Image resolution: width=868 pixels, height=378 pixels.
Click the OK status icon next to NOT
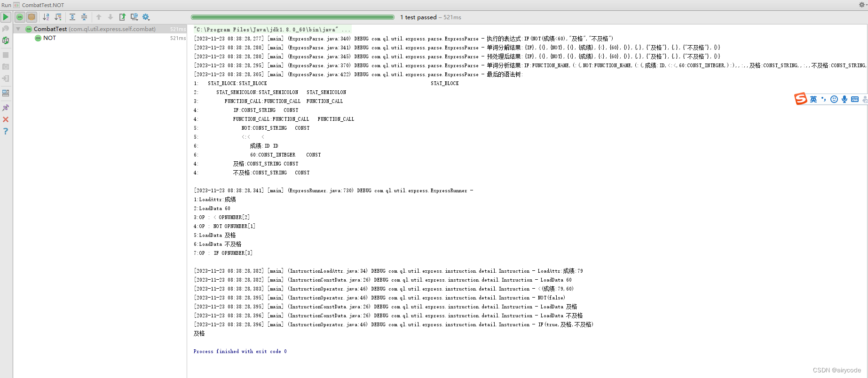coord(38,38)
